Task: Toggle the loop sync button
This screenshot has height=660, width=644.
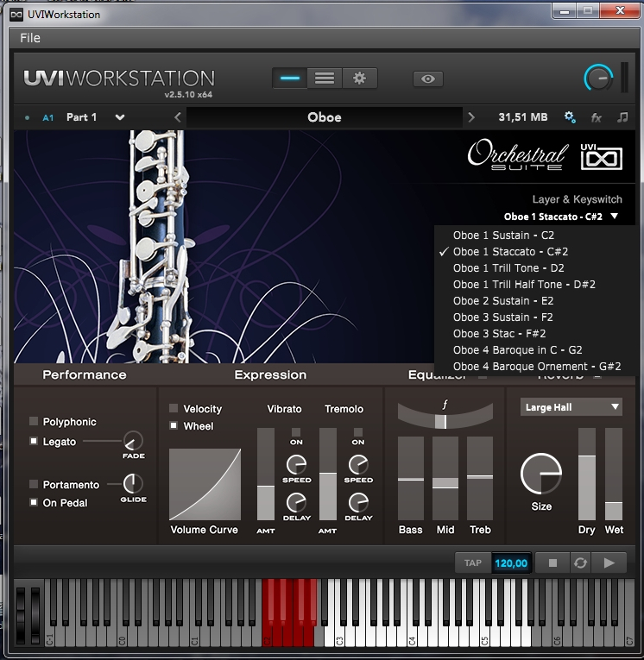Action: click(580, 563)
